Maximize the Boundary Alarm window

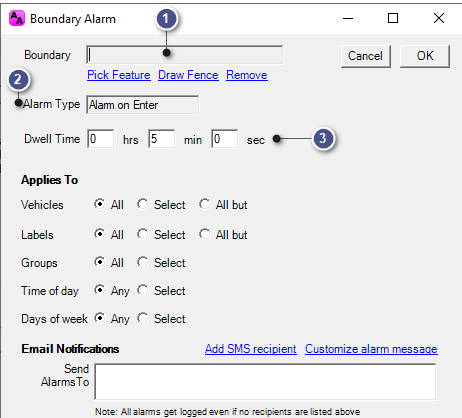tap(393, 18)
